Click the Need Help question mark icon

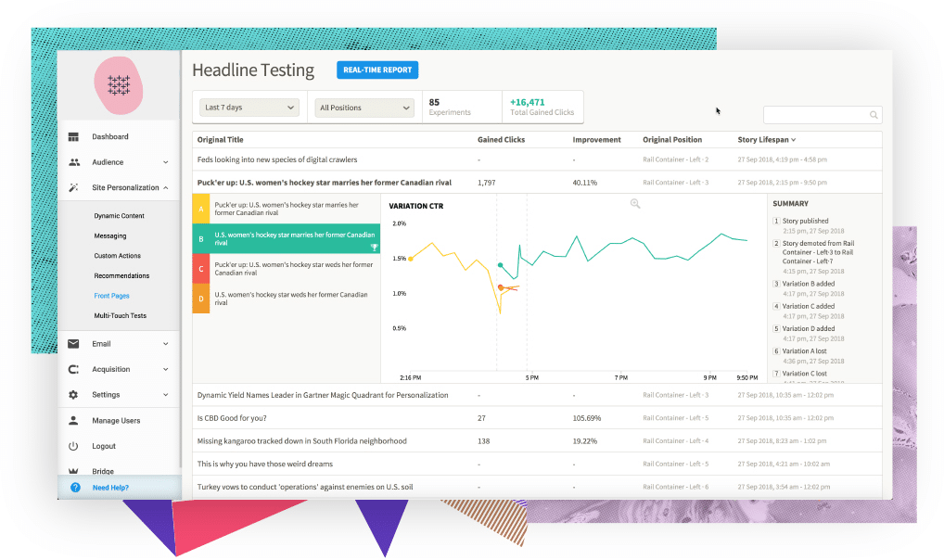point(75,488)
